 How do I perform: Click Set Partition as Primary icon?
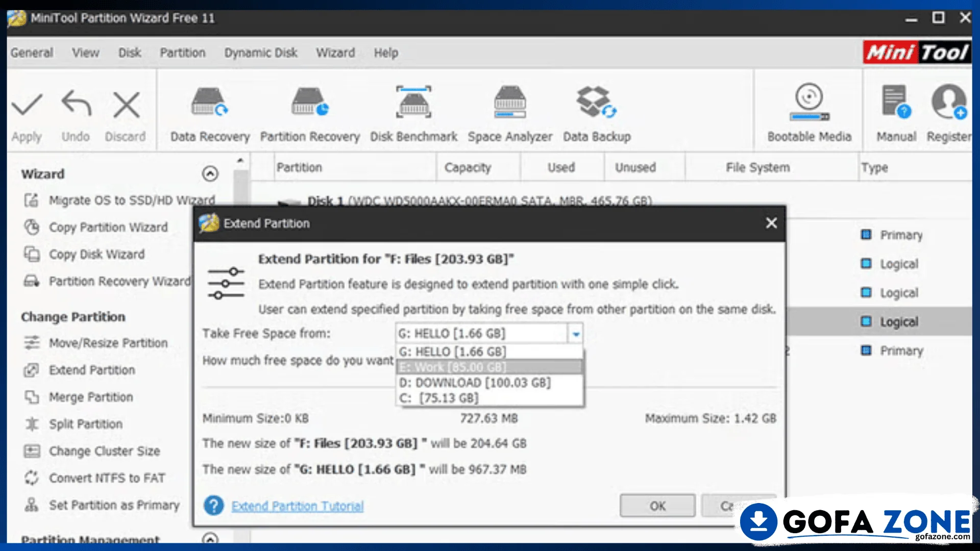[32, 505]
